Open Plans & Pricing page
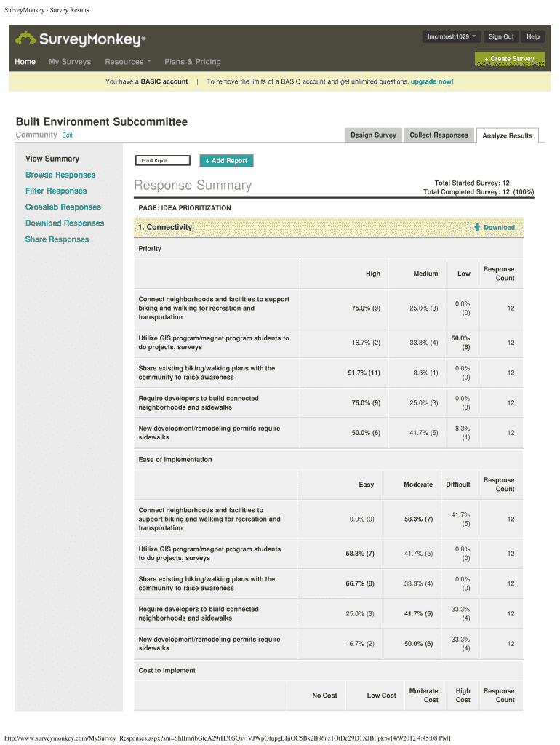560x745 pixels. pyautogui.click(x=193, y=62)
